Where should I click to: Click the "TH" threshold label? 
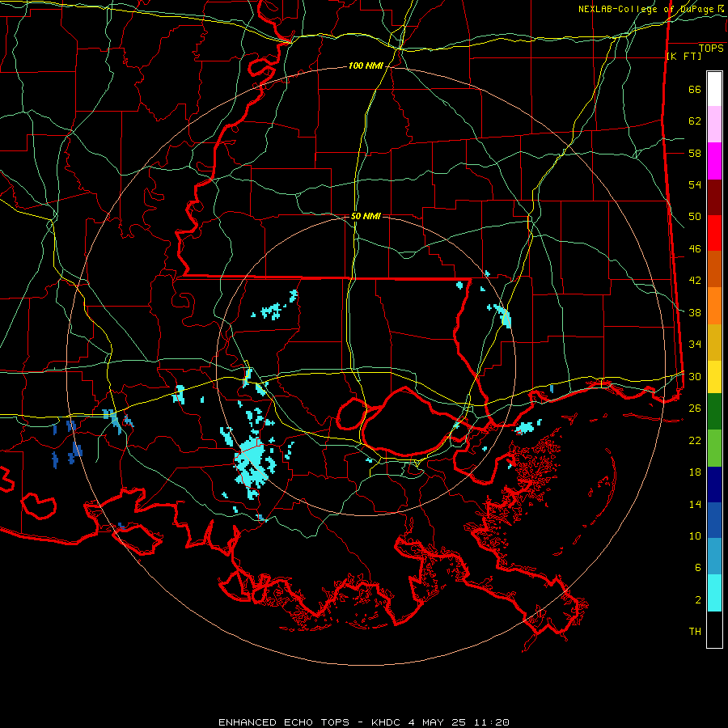click(695, 632)
